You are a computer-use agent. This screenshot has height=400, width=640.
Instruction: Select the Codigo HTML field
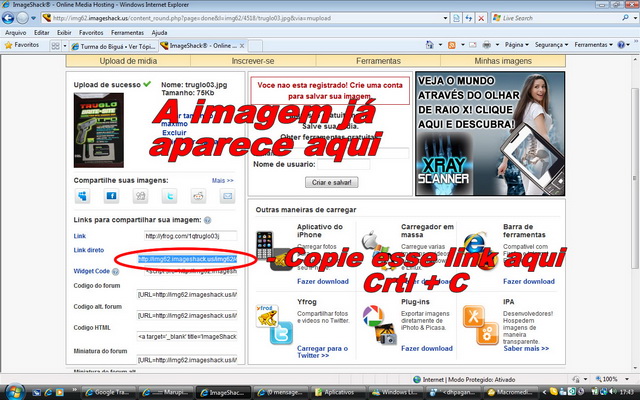tap(187, 337)
